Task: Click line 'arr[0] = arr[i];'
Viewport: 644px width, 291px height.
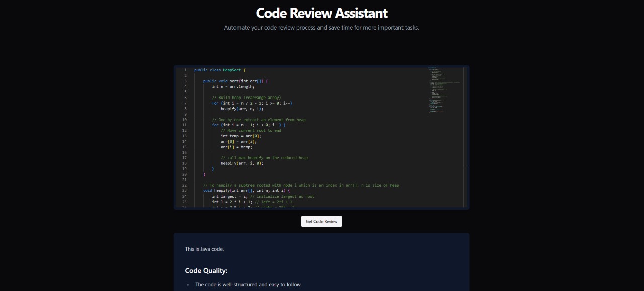Action: [x=239, y=141]
